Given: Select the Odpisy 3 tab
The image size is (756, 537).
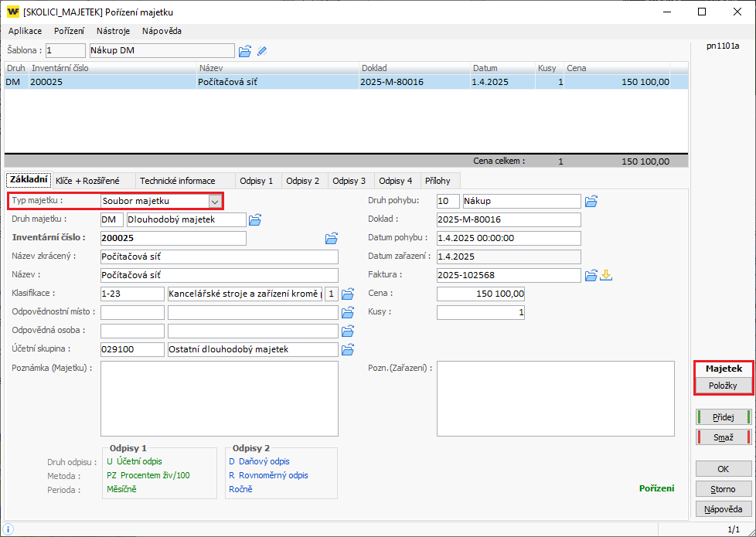Looking at the screenshot, I should click(349, 182).
